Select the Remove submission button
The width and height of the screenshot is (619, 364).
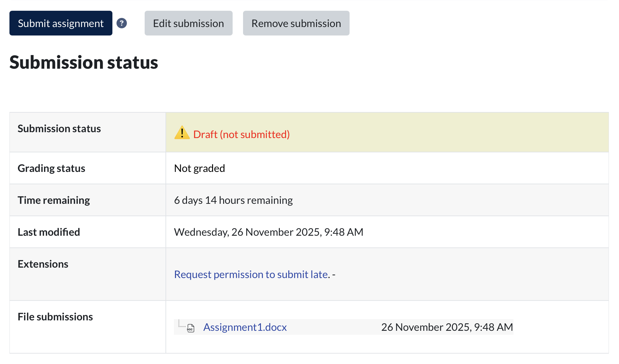click(x=296, y=23)
